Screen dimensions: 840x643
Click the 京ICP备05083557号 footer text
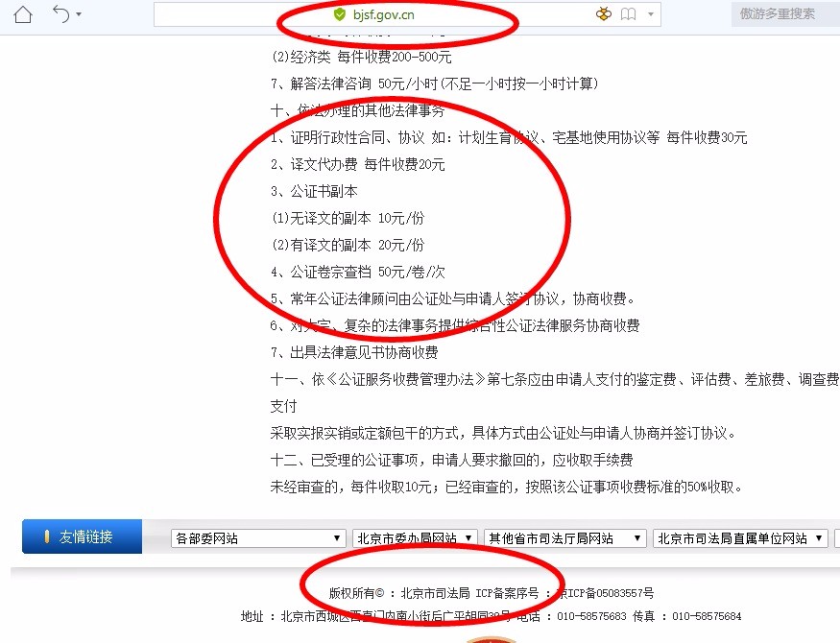point(606,593)
